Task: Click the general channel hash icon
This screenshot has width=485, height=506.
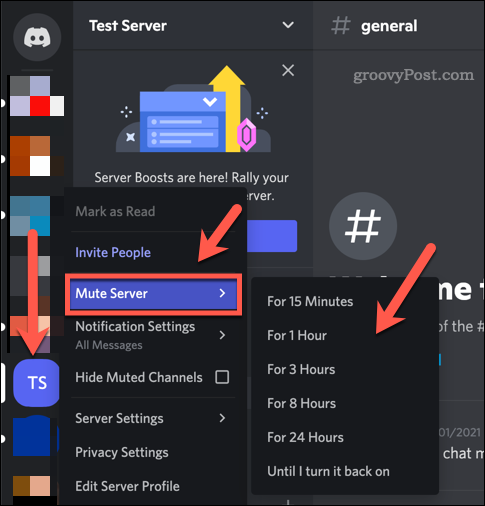Action: coord(341,26)
